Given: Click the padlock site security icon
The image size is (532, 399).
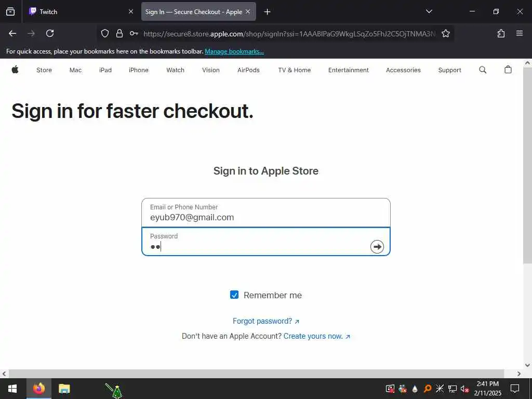Looking at the screenshot, I should tap(119, 33).
